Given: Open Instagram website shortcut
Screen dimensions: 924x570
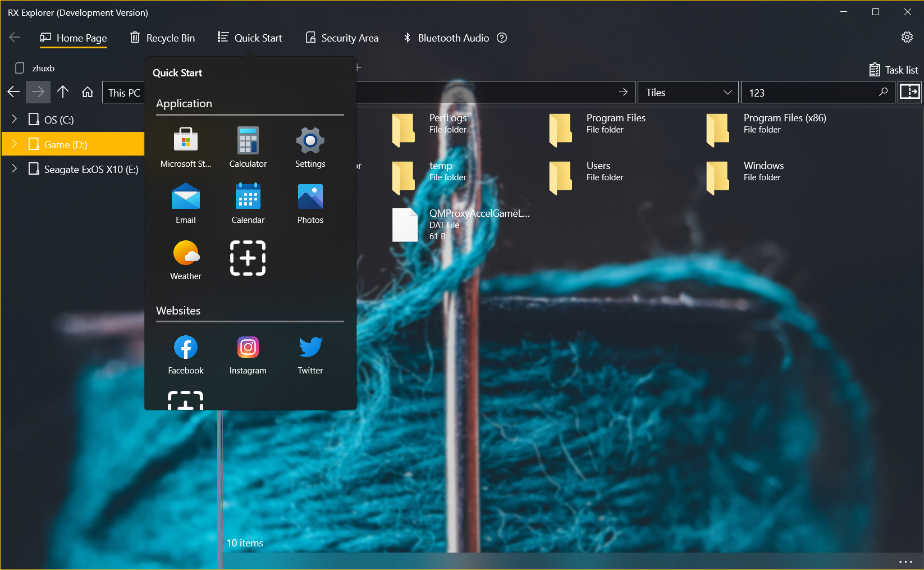Looking at the screenshot, I should point(248,354).
